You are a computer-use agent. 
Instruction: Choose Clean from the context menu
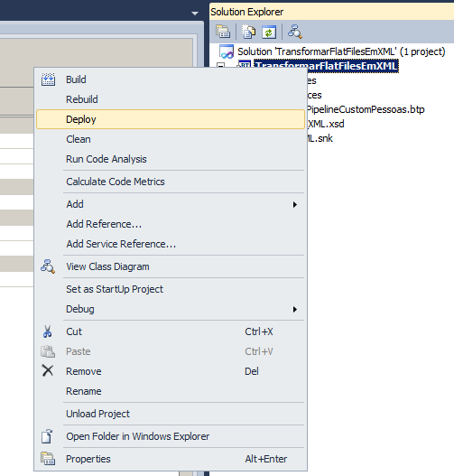170,139
